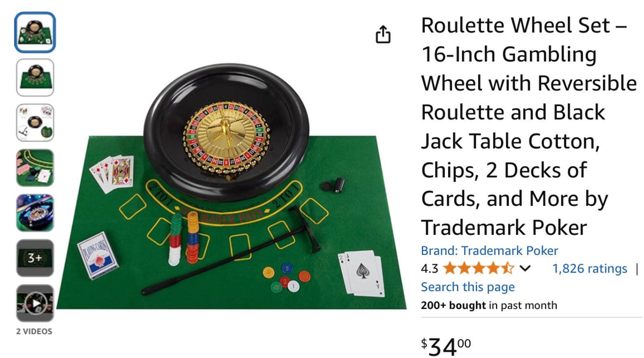
Task: Open the 3+ more images thumbnail
Action: tap(35, 258)
